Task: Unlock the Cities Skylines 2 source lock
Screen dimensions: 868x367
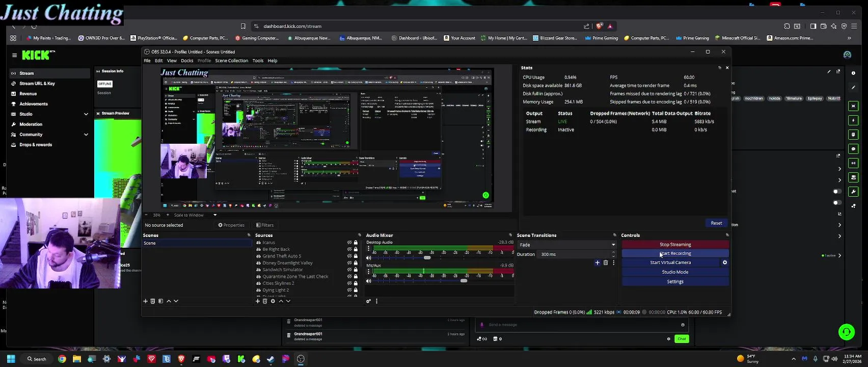Action: (356, 283)
